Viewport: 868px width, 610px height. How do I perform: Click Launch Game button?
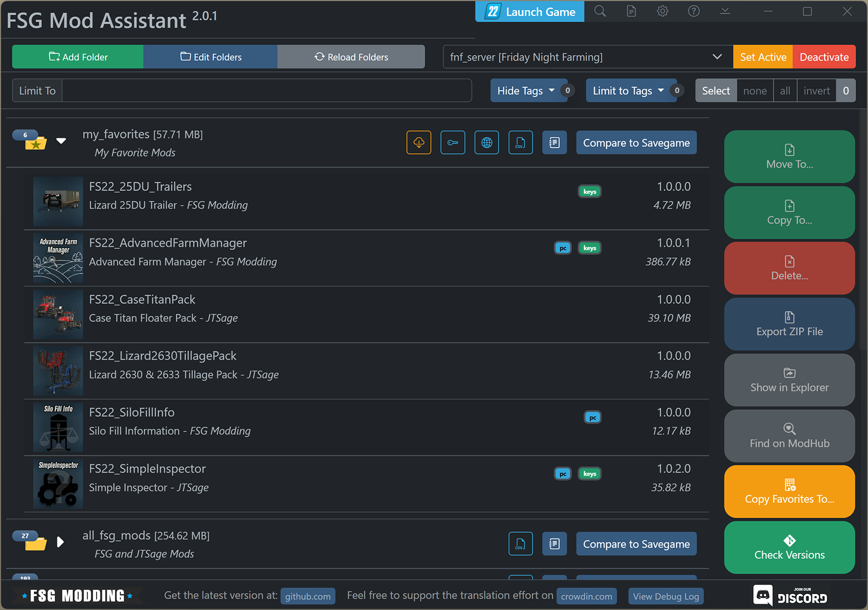[x=530, y=11]
